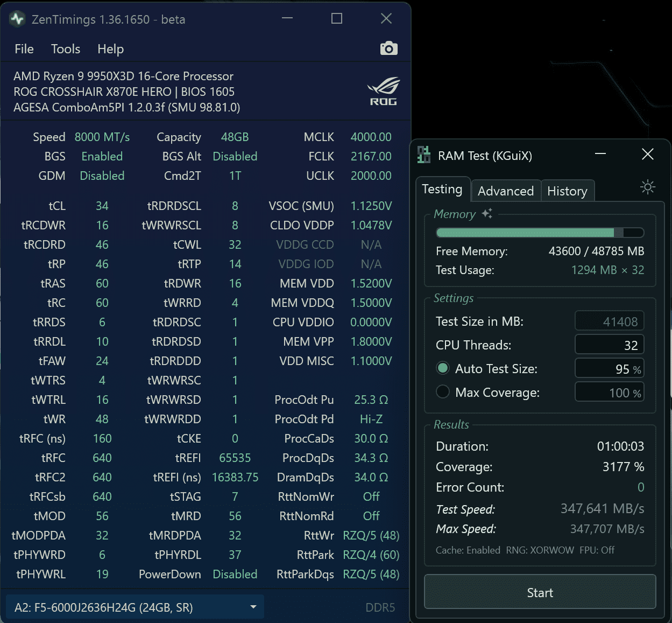The image size is (672, 623).
Task: Edit the Max Coverage percent field
Action: pos(609,393)
